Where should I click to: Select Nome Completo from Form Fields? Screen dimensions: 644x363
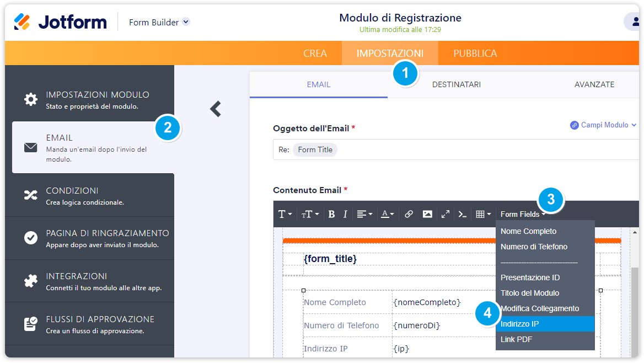coord(545,232)
